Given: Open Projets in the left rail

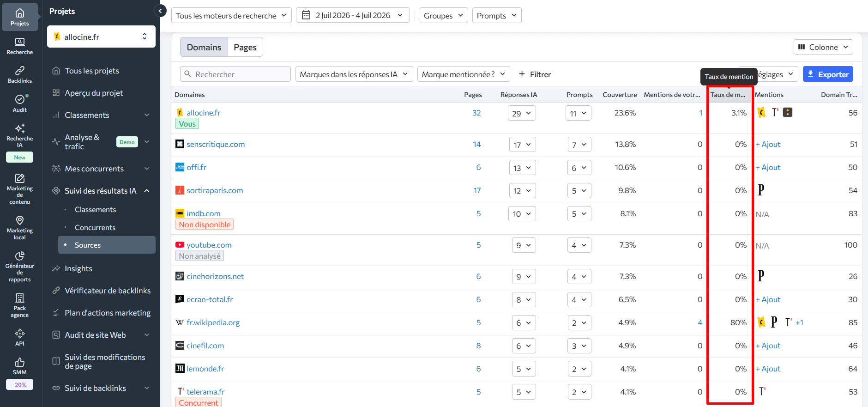Looking at the screenshot, I should (20, 18).
